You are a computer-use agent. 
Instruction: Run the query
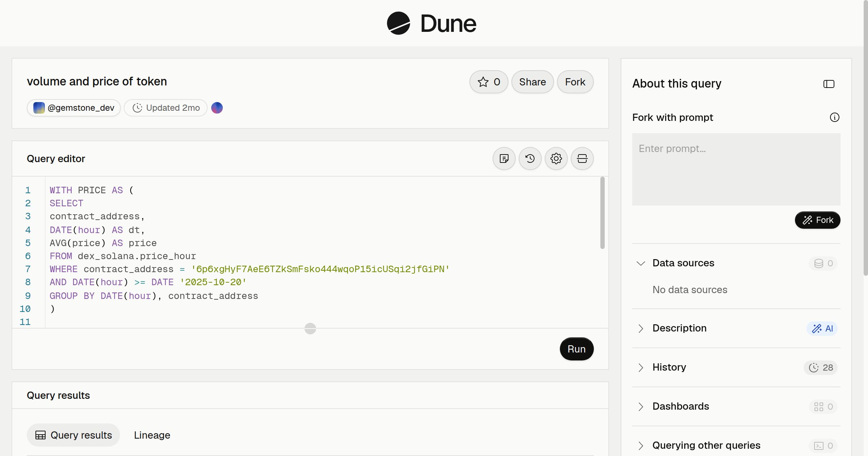[x=576, y=349]
